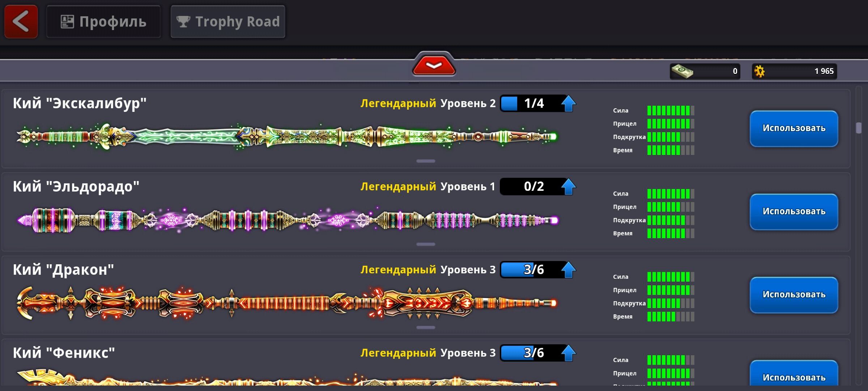Open the Профиль tab
Viewport: 868px width, 391px height.
click(103, 22)
